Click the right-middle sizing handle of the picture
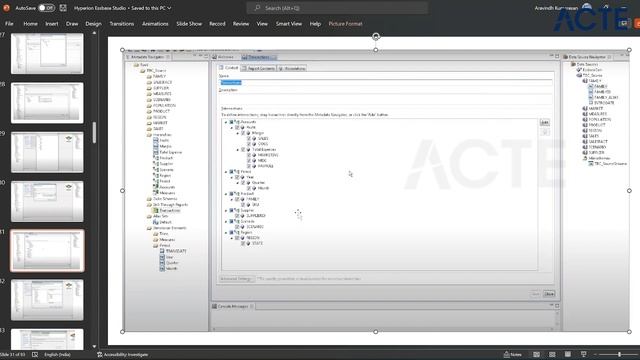The height and width of the screenshot is (360, 640). pyautogui.click(x=629, y=191)
